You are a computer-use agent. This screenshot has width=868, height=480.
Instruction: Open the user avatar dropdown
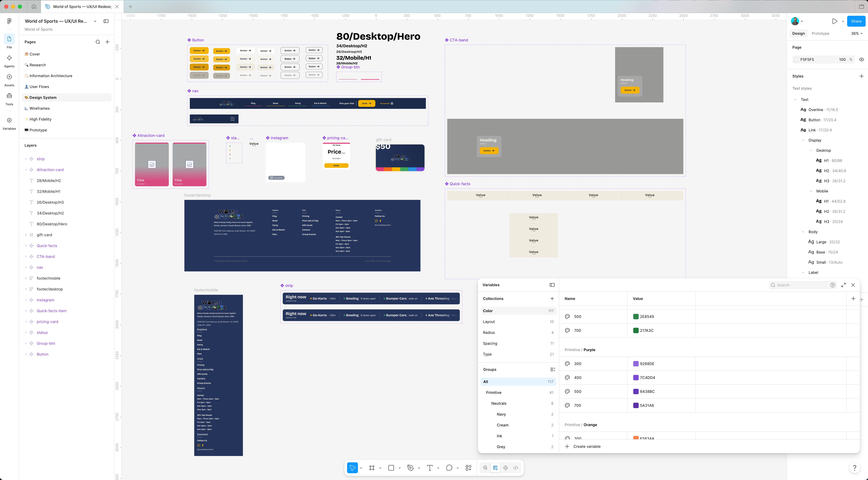coord(797,21)
